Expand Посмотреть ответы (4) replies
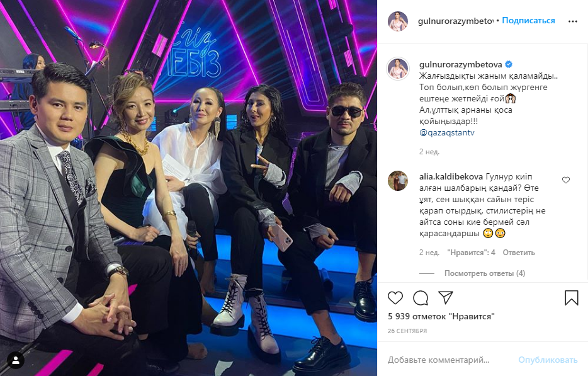This screenshot has height=376, width=588. (485, 273)
